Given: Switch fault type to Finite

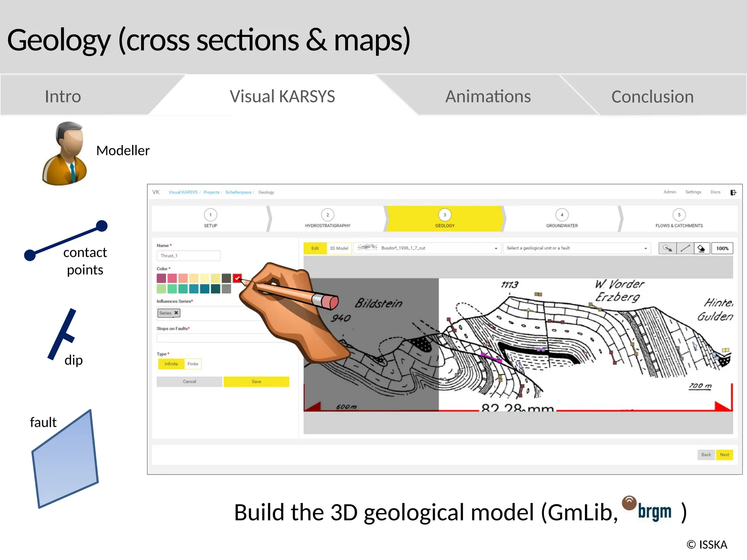Looking at the screenshot, I should [193, 364].
